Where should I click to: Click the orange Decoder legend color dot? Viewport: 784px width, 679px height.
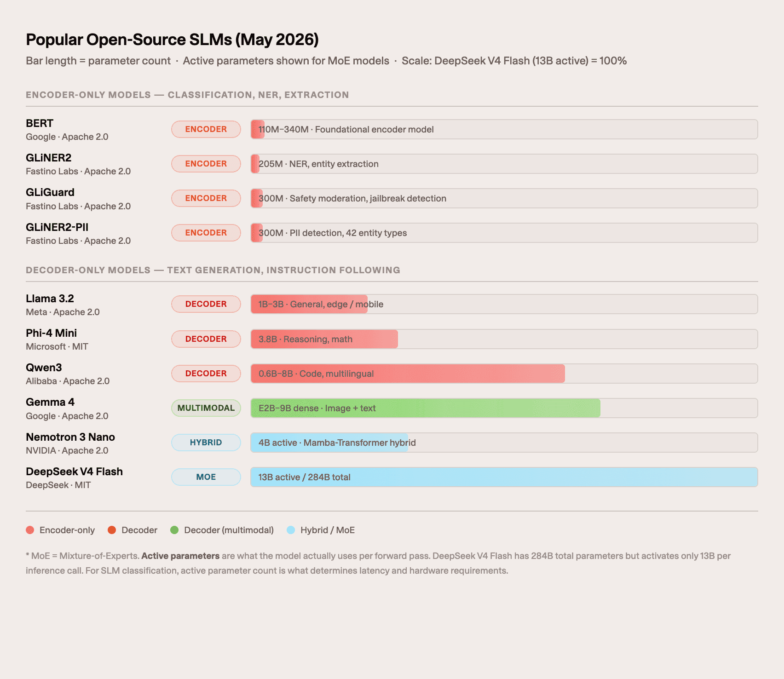(112, 530)
